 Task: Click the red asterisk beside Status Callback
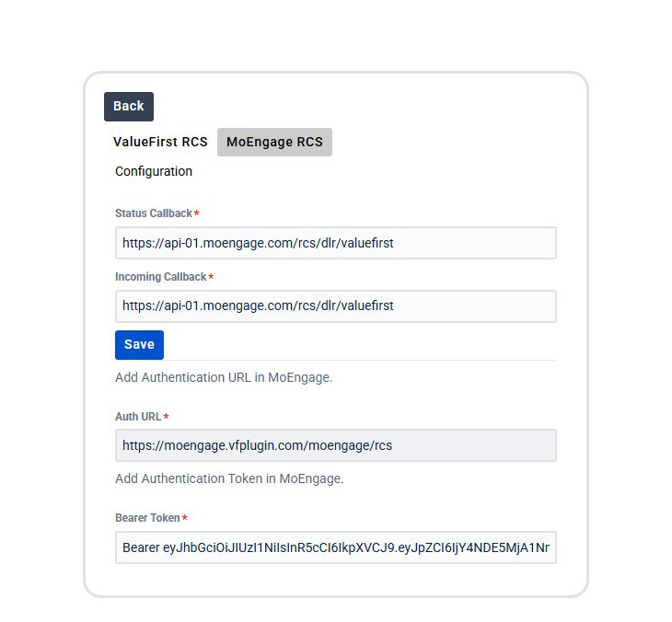[196, 213]
